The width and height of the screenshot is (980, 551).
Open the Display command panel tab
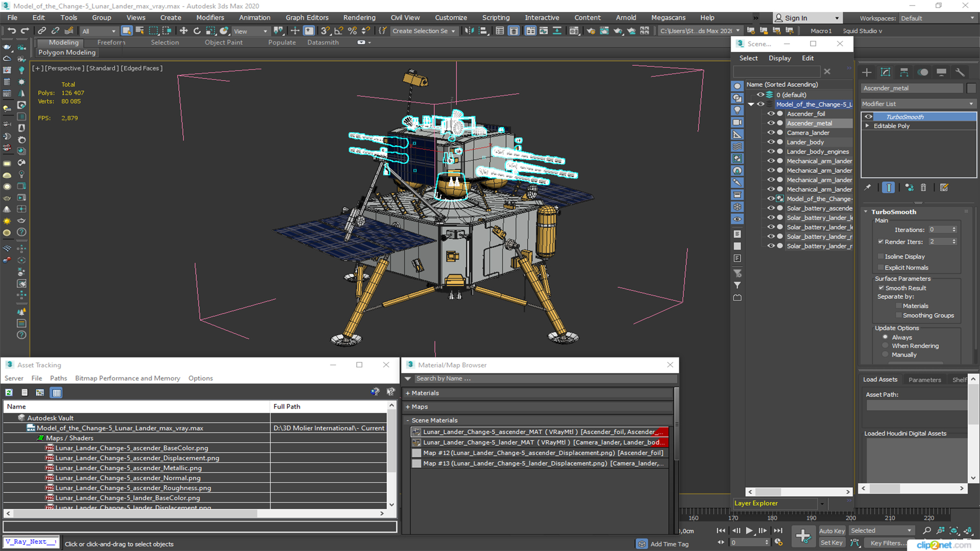(x=941, y=72)
